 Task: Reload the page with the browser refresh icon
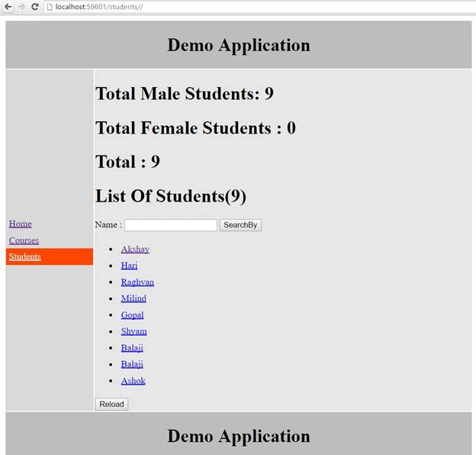pyautogui.click(x=35, y=7)
